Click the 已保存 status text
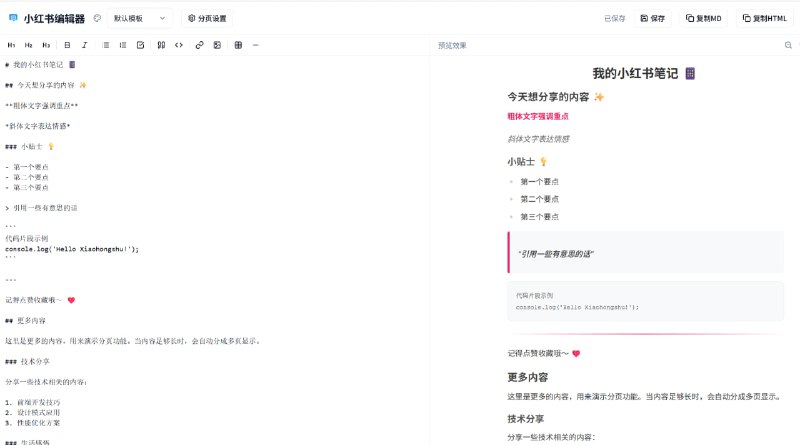 (x=615, y=18)
